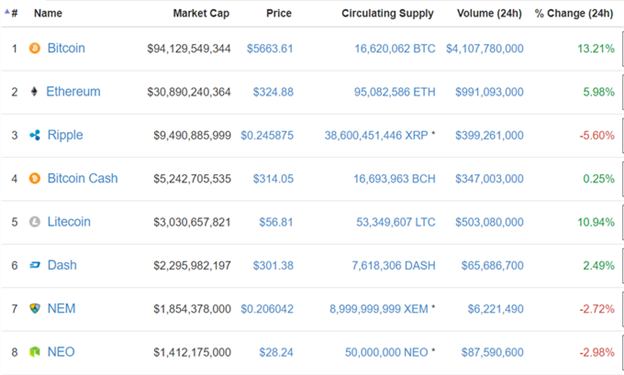624x375 pixels.
Task: Click Bitcoin price $5663.61
Action: 270,49
